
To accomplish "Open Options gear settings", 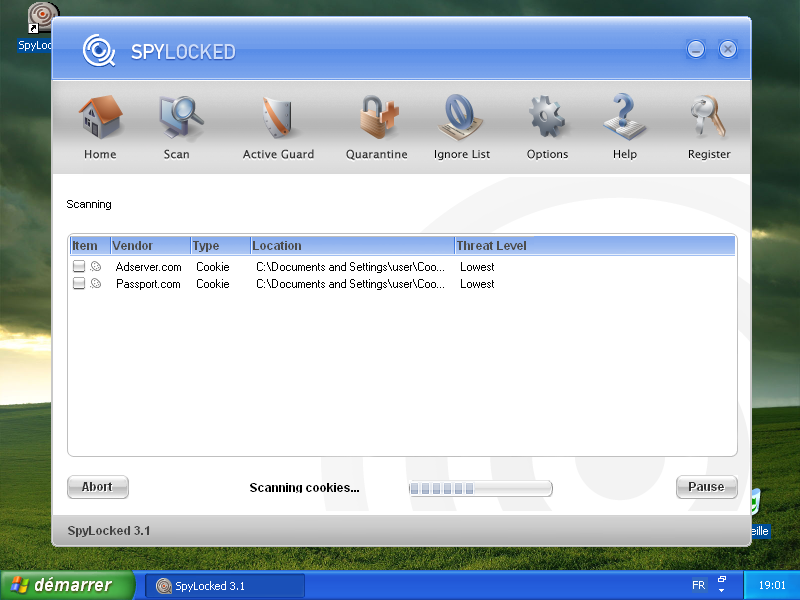I will [547, 128].
